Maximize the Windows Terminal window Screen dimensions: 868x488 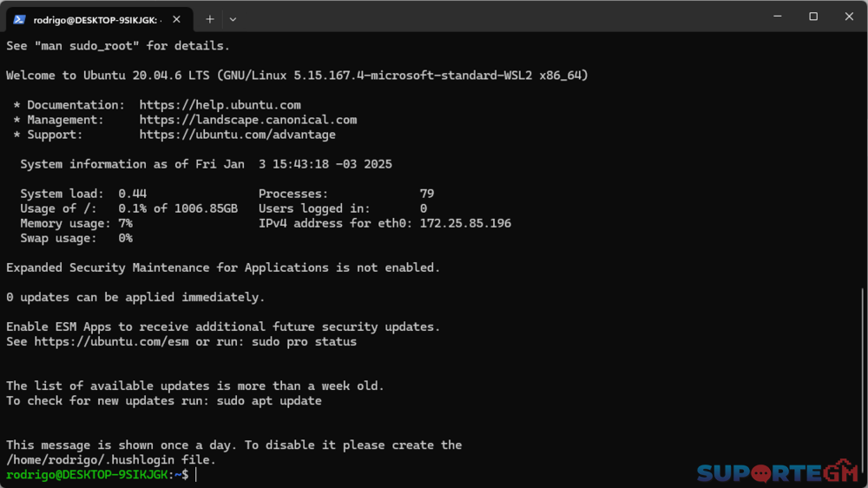click(x=813, y=16)
